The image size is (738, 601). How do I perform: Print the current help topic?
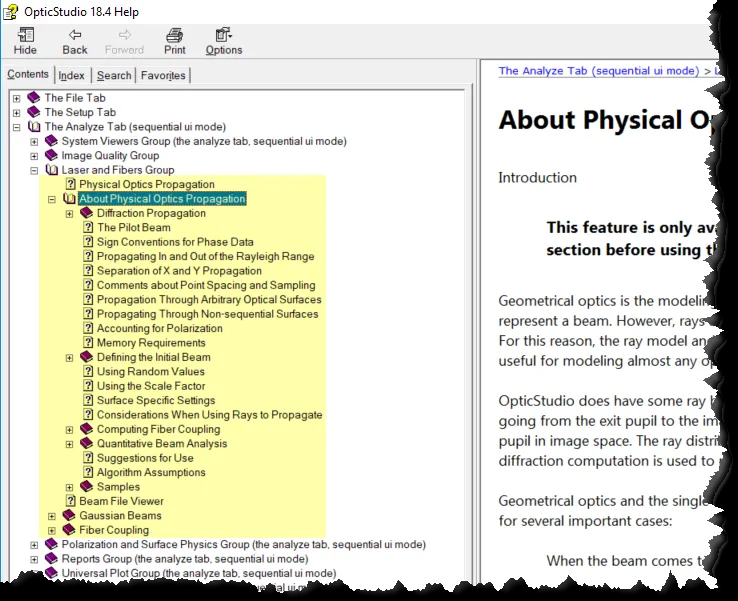(x=175, y=41)
